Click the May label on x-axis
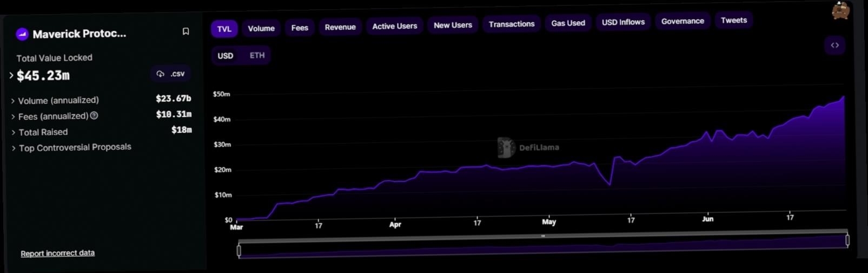 (549, 222)
